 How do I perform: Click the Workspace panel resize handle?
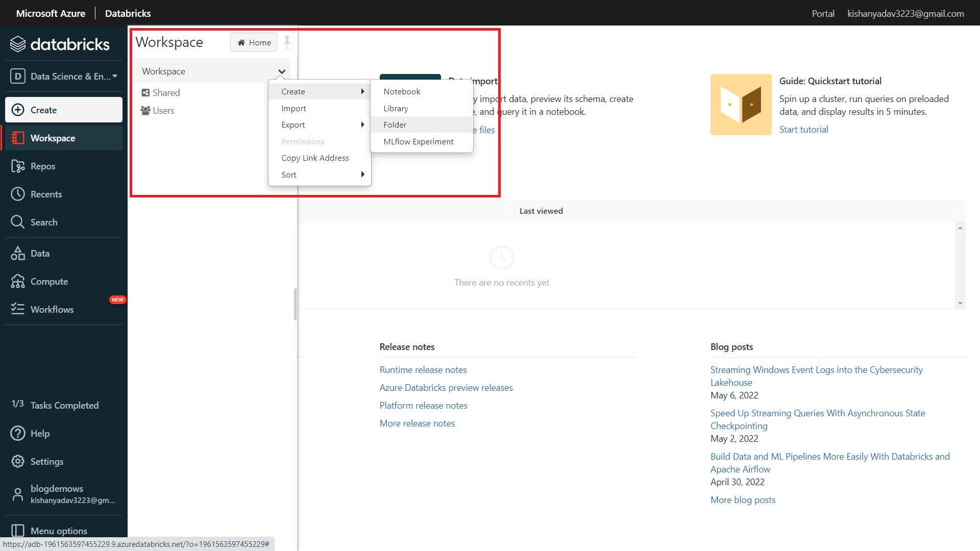click(x=295, y=304)
